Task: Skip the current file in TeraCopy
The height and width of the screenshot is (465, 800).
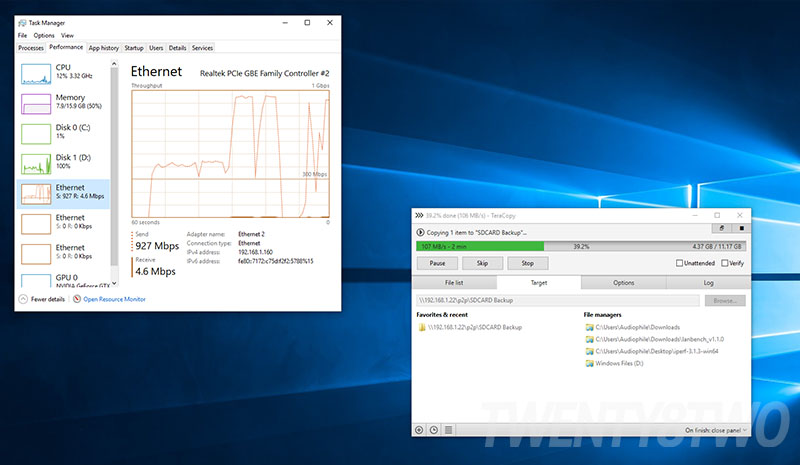Action: [482, 263]
